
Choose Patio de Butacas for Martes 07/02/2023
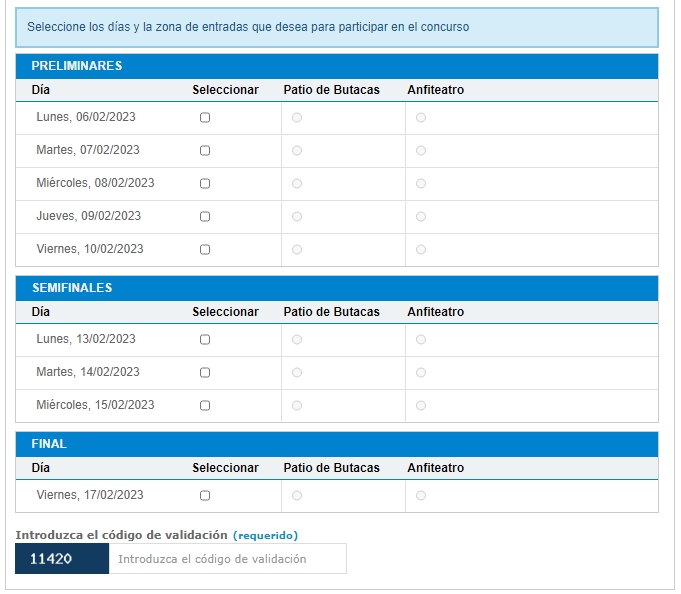click(x=297, y=151)
